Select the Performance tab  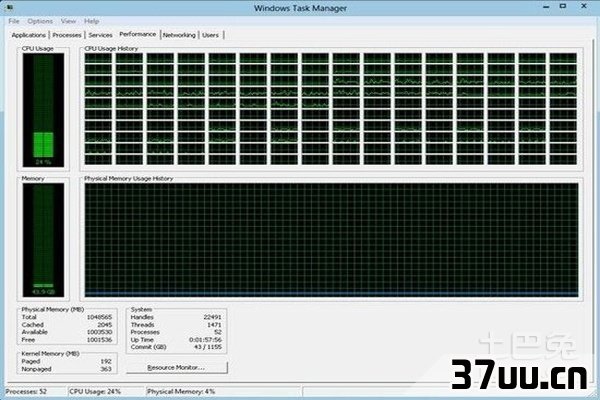138,34
